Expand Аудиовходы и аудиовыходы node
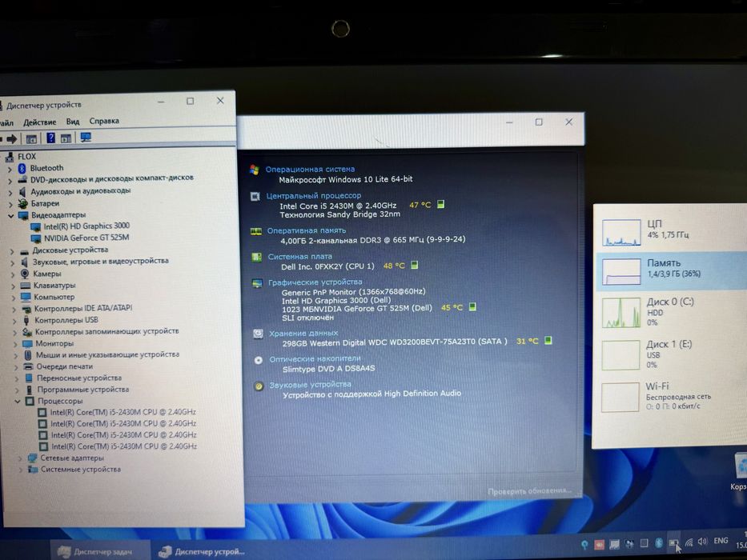The height and width of the screenshot is (560, 747). coord(10,193)
